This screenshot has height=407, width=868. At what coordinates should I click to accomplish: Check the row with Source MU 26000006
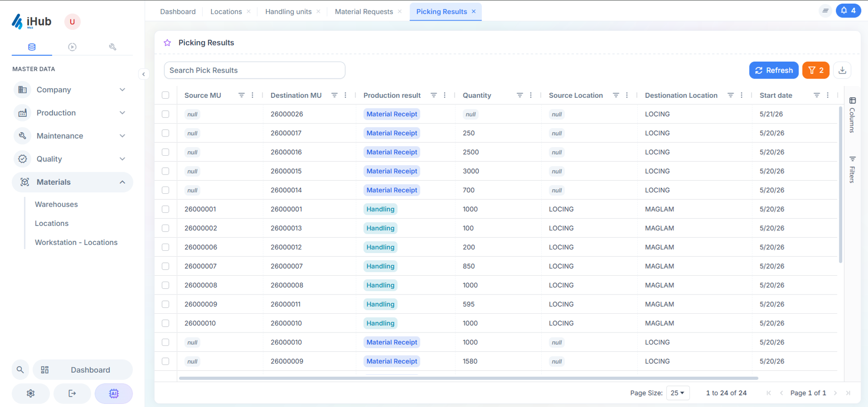166,247
